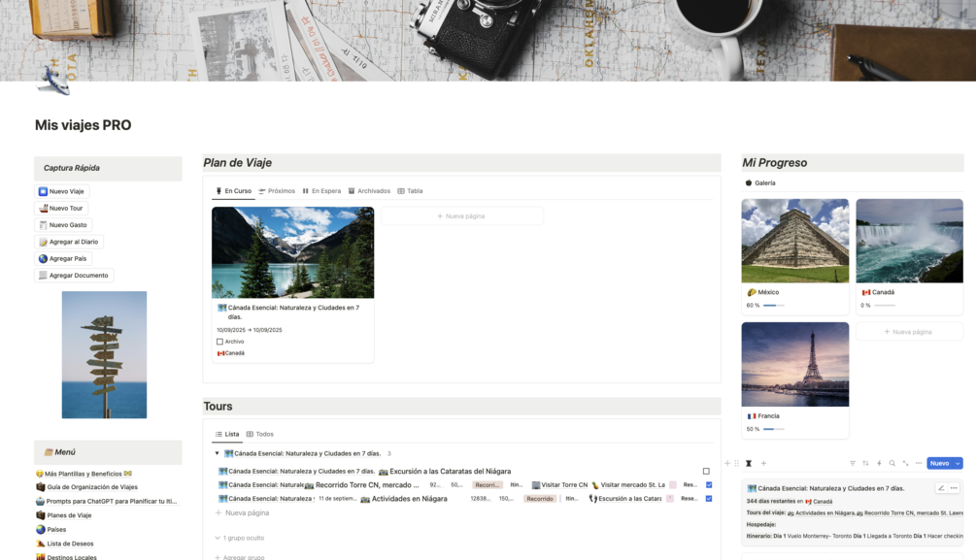Add Nueva página in Plan de Viaje gallery
The width and height of the screenshot is (976, 560).
pyautogui.click(x=461, y=215)
